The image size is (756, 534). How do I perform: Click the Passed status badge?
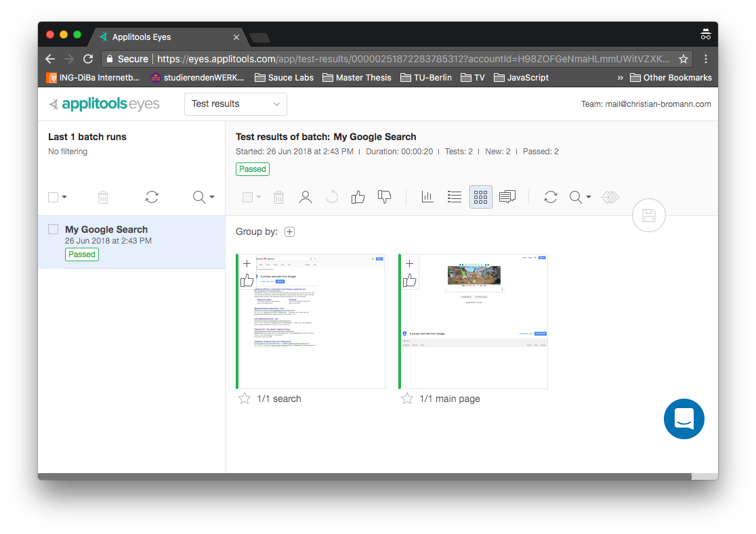252,169
